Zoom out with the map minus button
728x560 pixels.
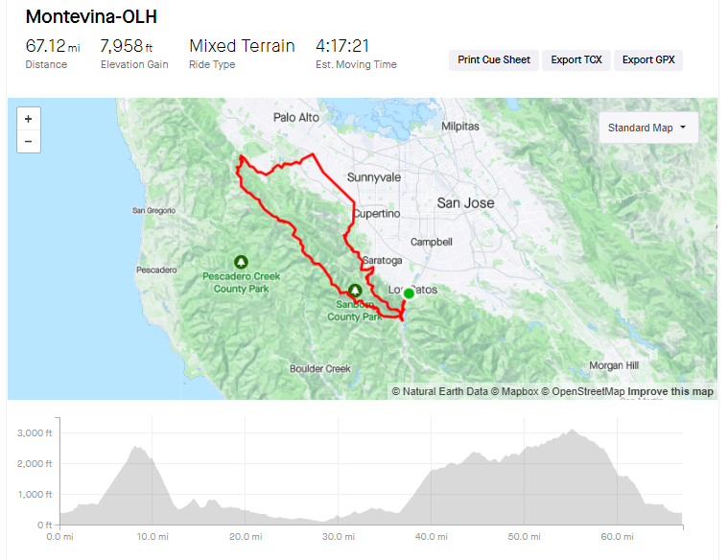pos(29,141)
